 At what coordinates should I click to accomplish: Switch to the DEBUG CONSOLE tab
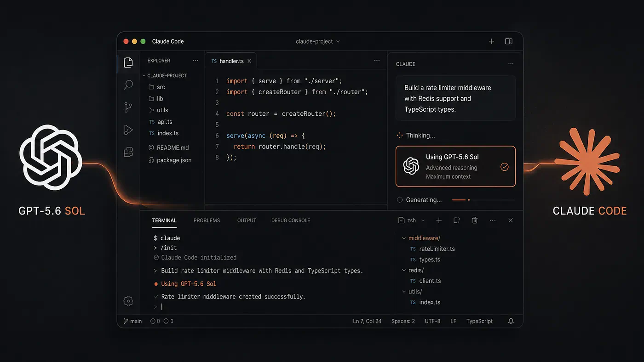[x=291, y=221]
